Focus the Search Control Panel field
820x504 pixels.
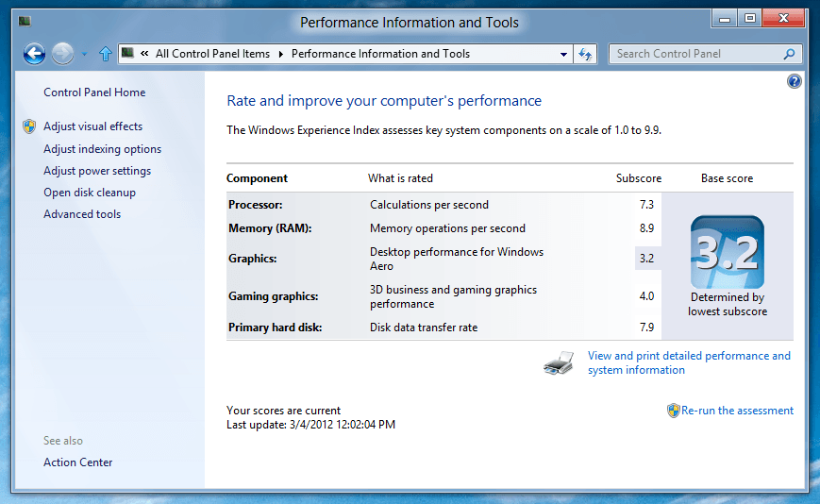[705, 54]
